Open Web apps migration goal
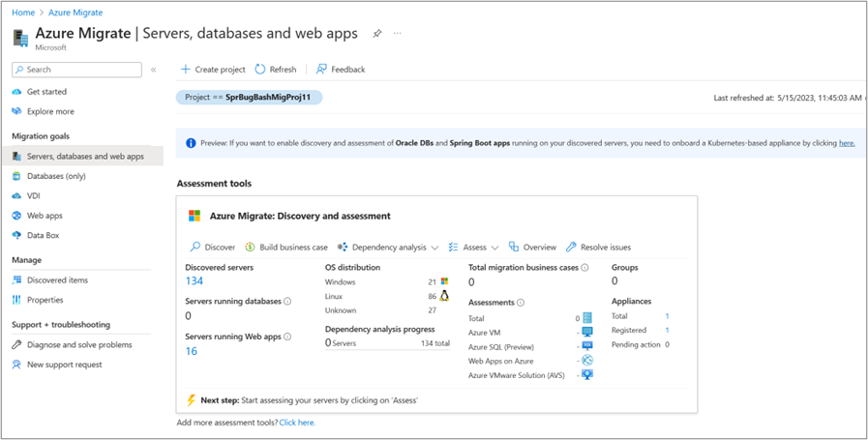The width and height of the screenshot is (868, 440). (x=45, y=216)
